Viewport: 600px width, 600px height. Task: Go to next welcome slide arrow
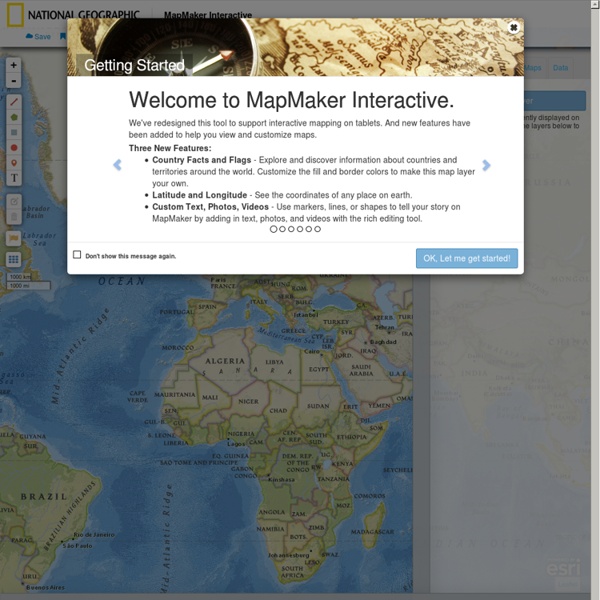(x=487, y=165)
